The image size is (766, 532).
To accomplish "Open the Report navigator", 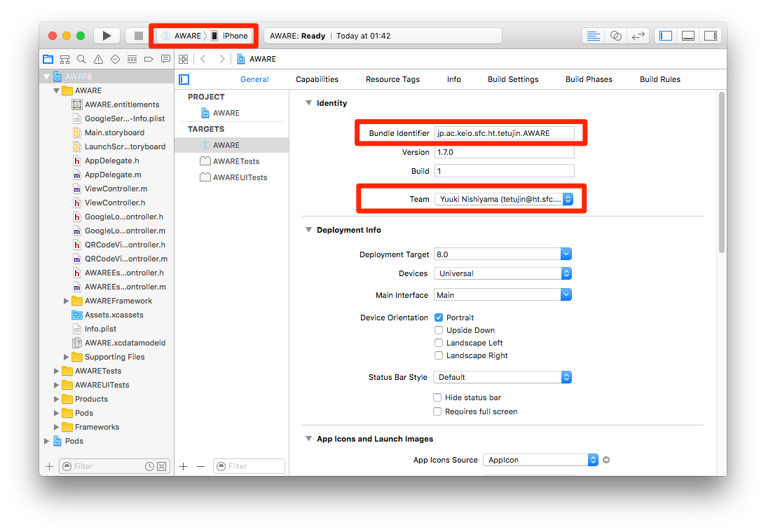I will pos(165,59).
